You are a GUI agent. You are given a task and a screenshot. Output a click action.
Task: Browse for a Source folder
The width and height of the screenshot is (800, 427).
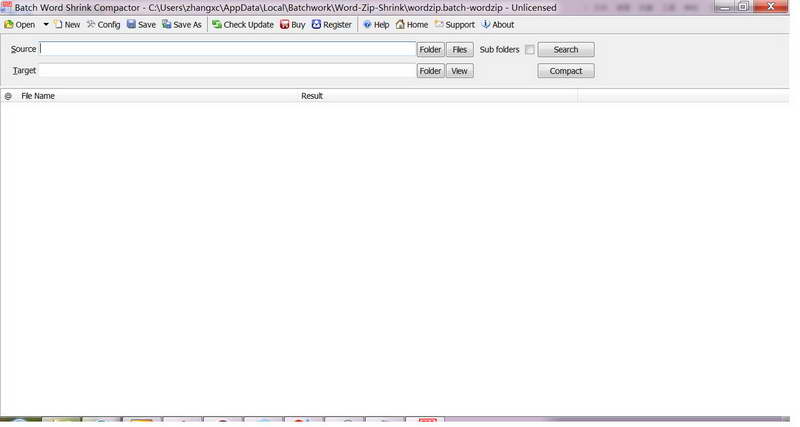(430, 49)
